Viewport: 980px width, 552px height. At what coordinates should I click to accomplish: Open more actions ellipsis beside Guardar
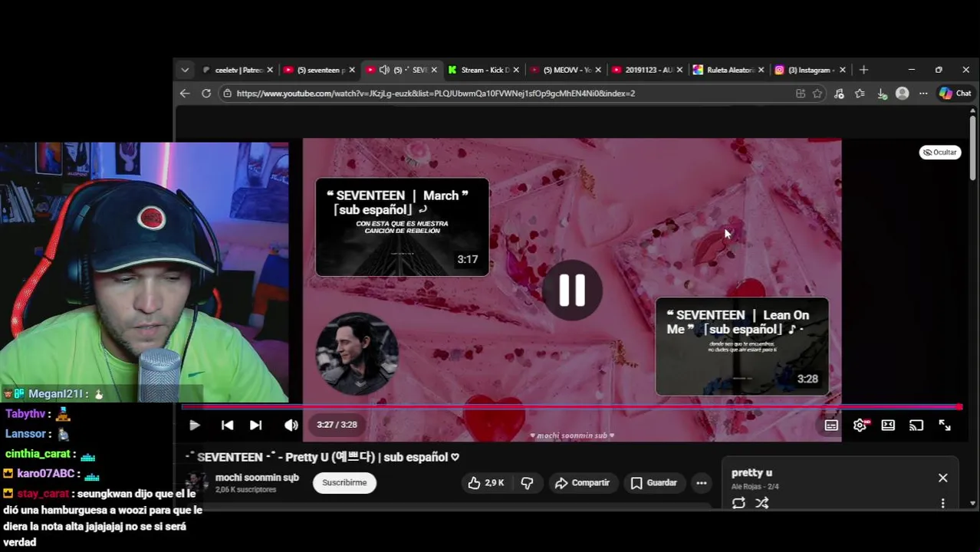click(x=701, y=482)
